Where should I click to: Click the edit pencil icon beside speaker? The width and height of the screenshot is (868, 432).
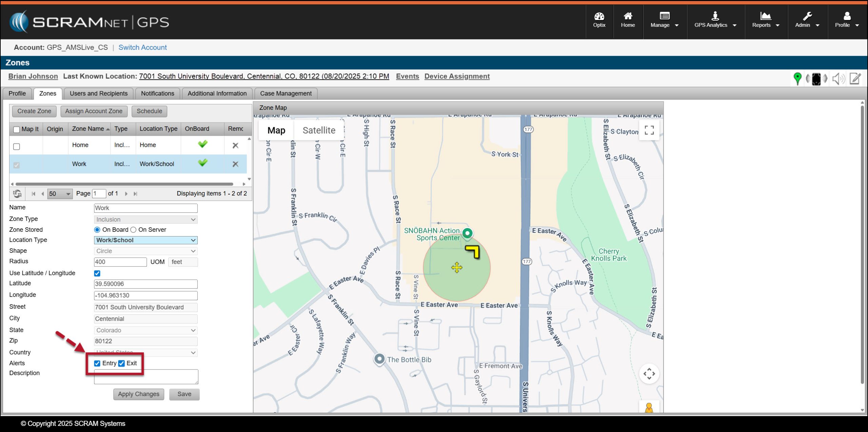pyautogui.click(x=855, y=79)
